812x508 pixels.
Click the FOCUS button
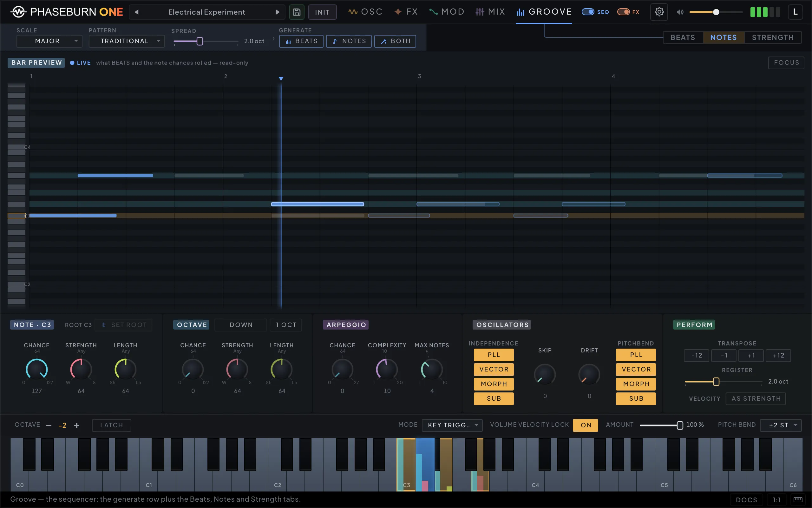coord(786,63)
